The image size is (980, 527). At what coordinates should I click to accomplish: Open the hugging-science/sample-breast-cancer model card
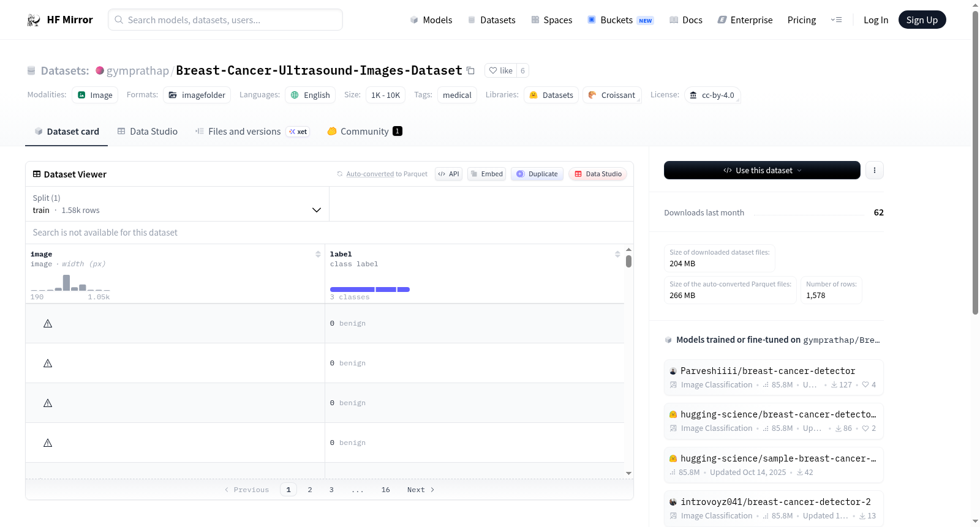774,465
